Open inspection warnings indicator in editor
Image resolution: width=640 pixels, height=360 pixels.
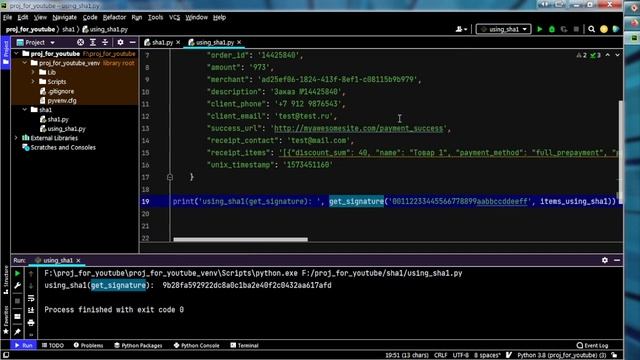(x=588, y=55)
